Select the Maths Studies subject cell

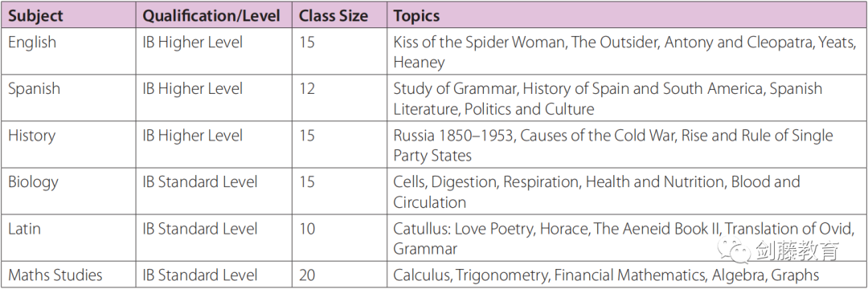[68, 274]
